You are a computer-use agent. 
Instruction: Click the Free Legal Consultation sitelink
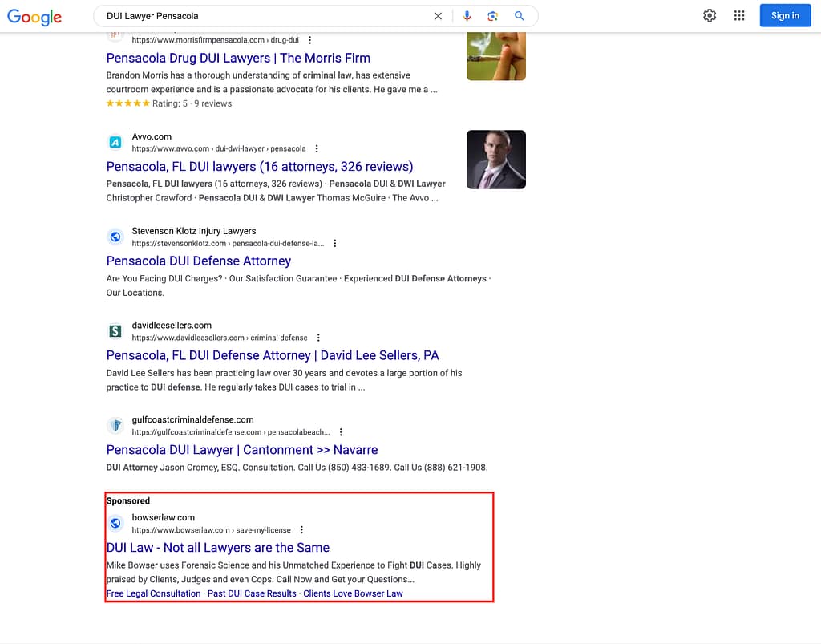click(x=153, y=593)
